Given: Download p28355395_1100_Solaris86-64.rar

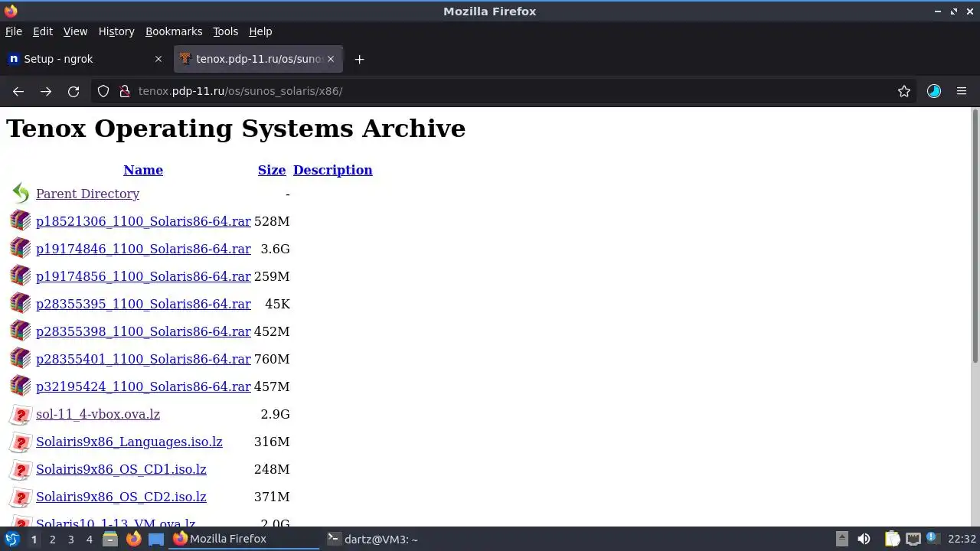Looking at the screenshot, I should point(143,304).
